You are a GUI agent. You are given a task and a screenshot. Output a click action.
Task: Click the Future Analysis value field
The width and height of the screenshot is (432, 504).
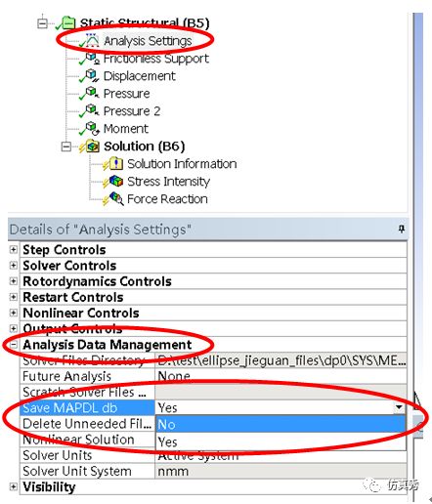[281, 376]
